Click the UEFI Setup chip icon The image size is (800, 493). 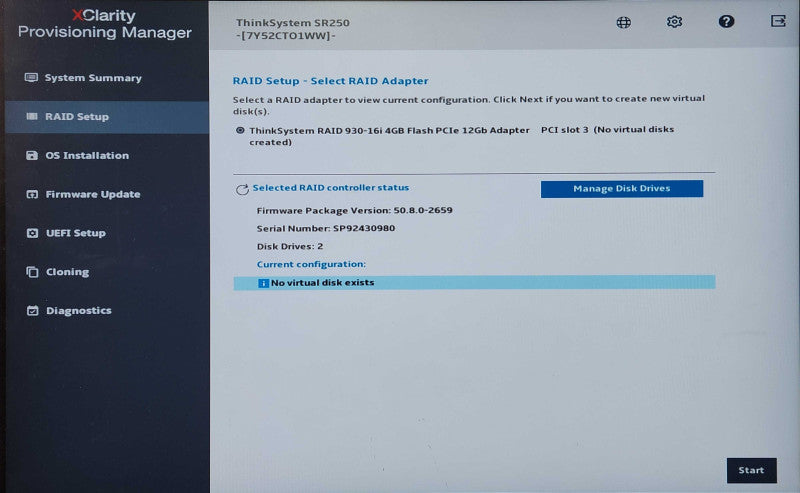pos(32,233)
